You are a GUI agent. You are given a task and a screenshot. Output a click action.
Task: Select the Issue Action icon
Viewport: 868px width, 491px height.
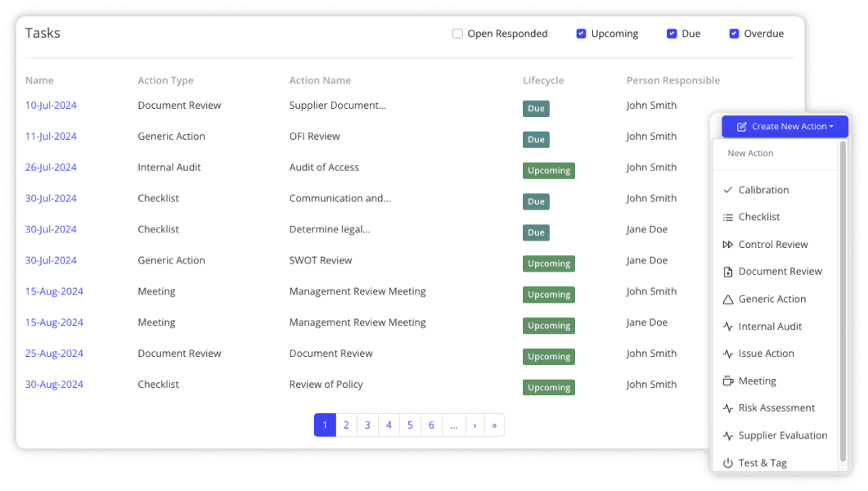(727, 353)
